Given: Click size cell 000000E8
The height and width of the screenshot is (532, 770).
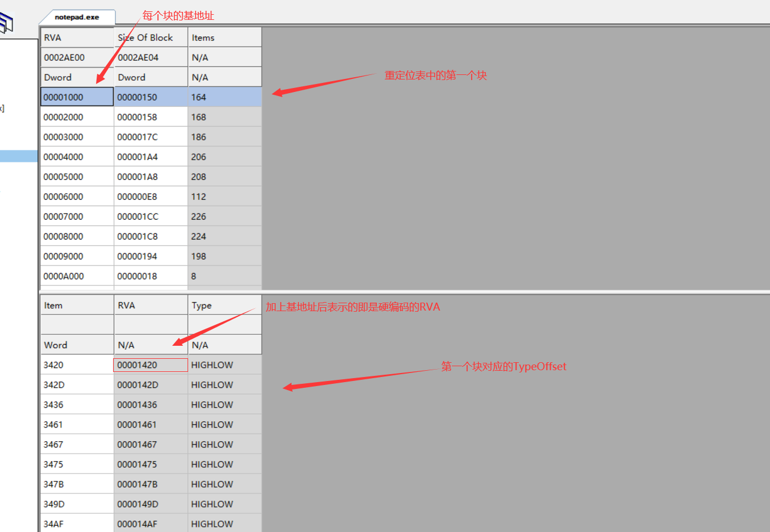Looking at the screenshot, I should [x=151, y=196].
